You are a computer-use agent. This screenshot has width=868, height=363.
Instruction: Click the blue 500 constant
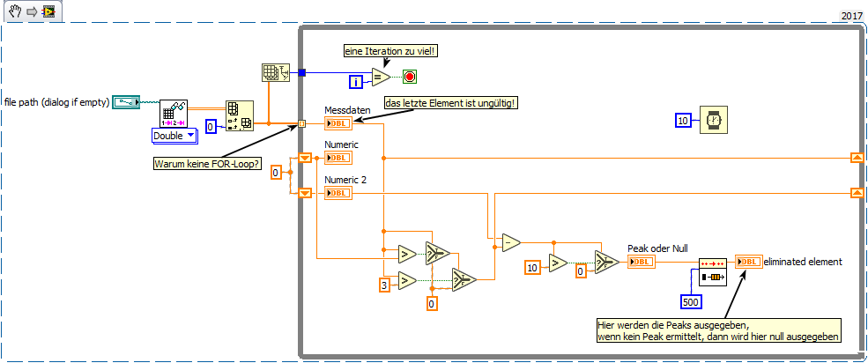pos(691,301)
